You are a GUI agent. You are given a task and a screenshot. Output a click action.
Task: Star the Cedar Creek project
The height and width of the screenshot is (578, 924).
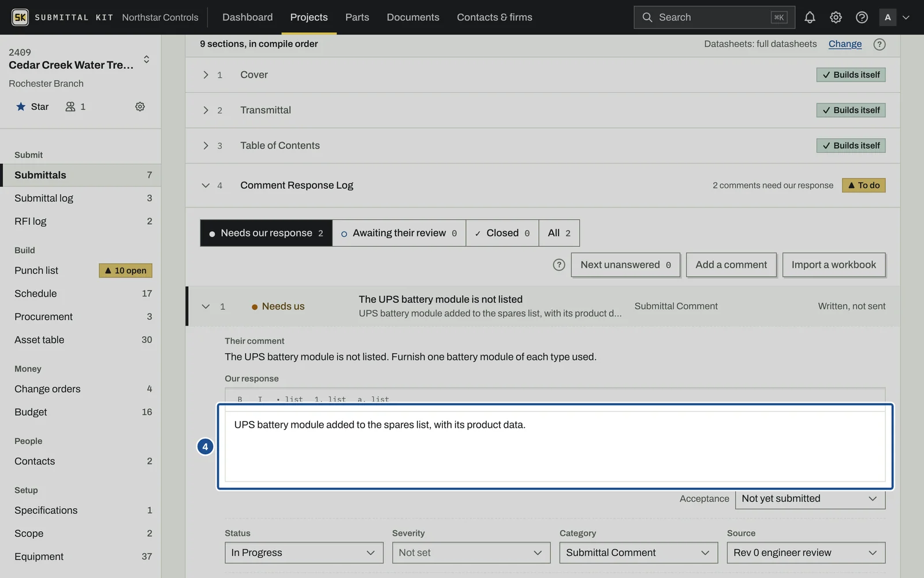[x=32, y=106]
